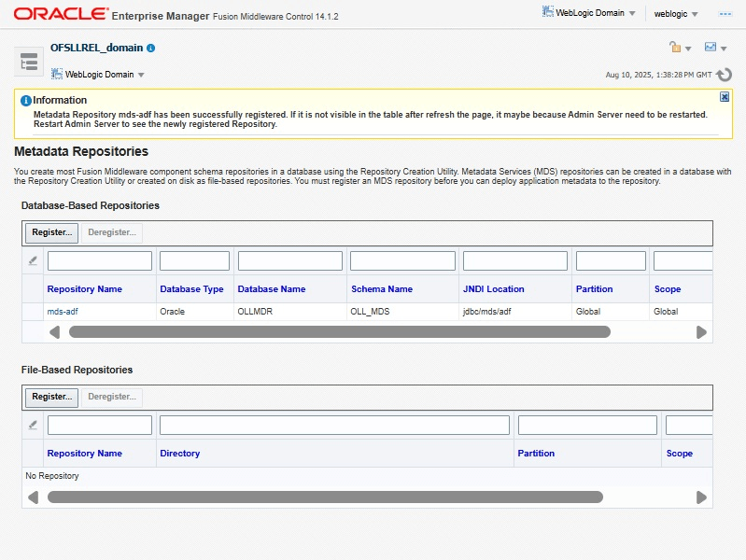Click Partition filter field in File-Based table
This screenshot has height=560, width=746.
(x=587, y=425)
